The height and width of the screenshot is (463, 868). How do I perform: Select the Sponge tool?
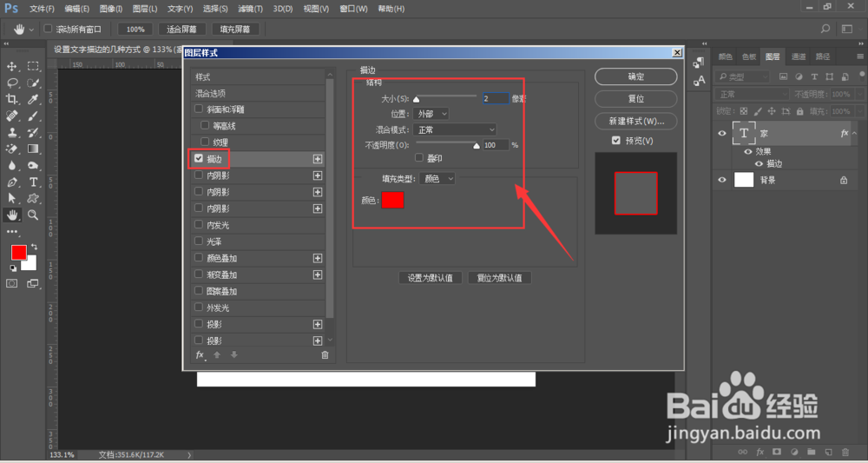tap(33, 165)
